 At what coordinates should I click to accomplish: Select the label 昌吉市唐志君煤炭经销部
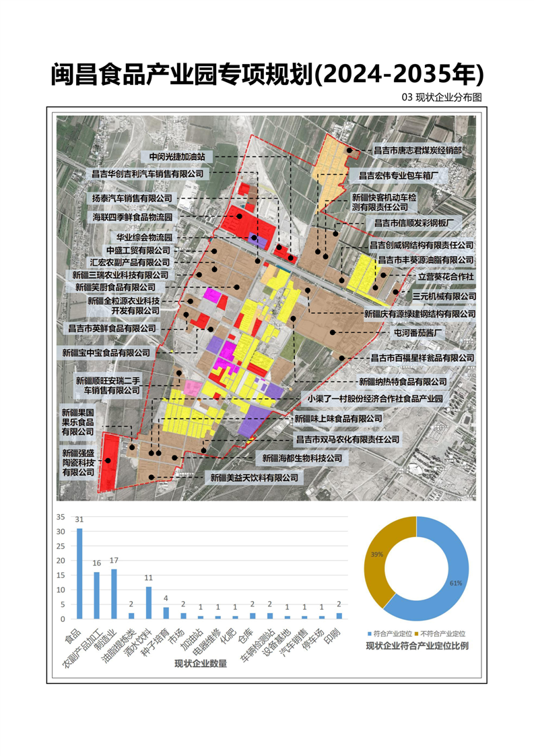pyautogui.click(x=418, y=150)
